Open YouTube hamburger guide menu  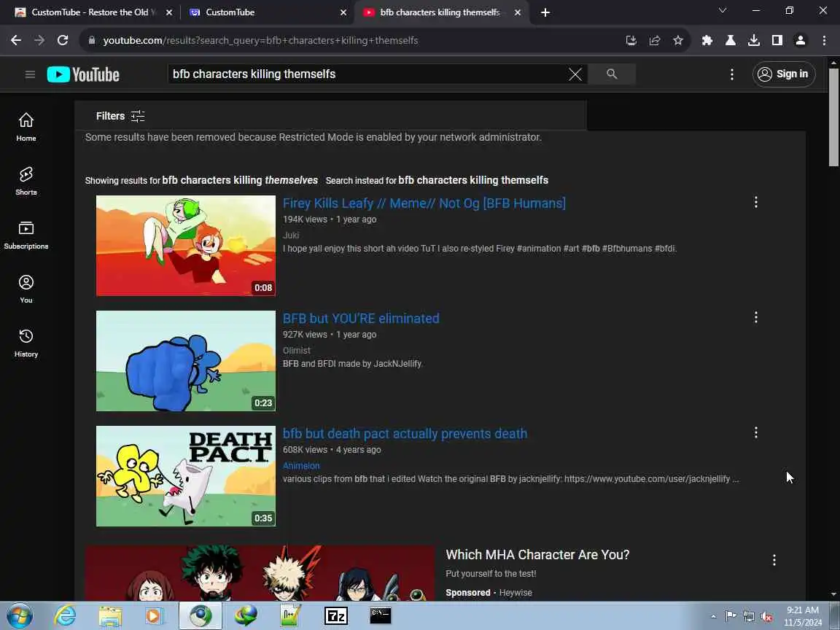coord(30,74)
